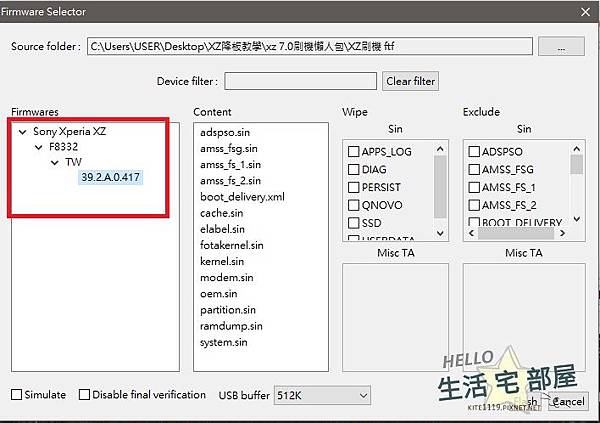Image resolution: width=600 pixels, height=423 pixels.
Task: Click the Source folder path field
Action: coord(310,46)
